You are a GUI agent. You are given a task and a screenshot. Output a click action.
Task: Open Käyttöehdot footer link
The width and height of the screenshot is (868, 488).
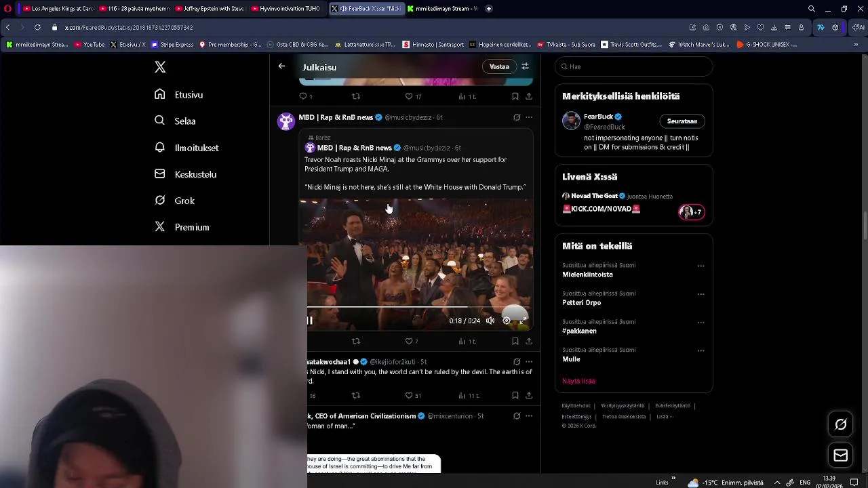tap(576, 406)
